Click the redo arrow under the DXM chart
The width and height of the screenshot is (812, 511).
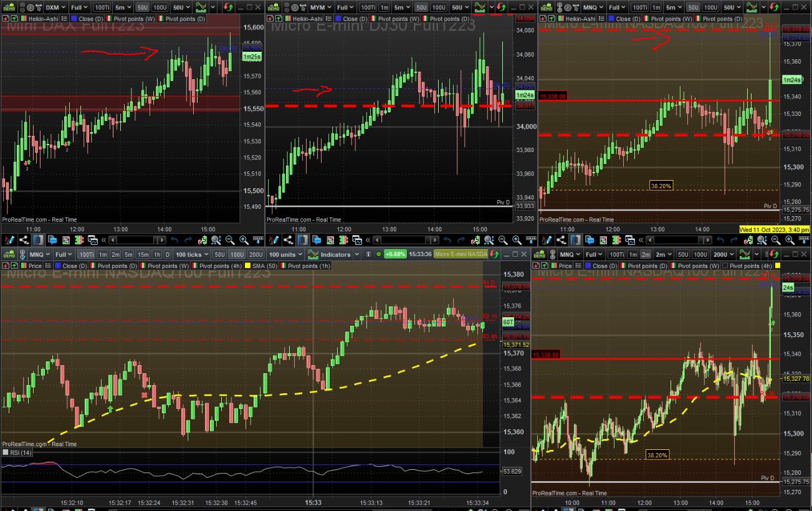(189, 240)
